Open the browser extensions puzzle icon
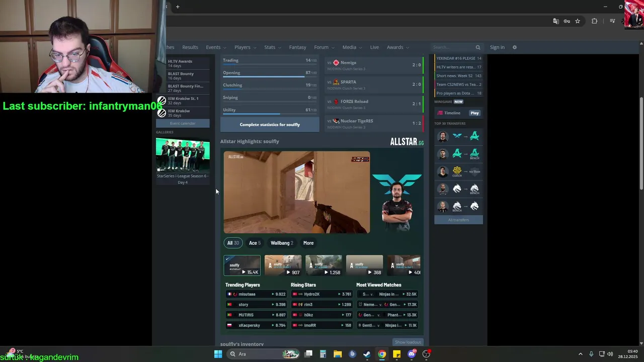The height and width of the screenshot is (362, 644). pos(594,21)
